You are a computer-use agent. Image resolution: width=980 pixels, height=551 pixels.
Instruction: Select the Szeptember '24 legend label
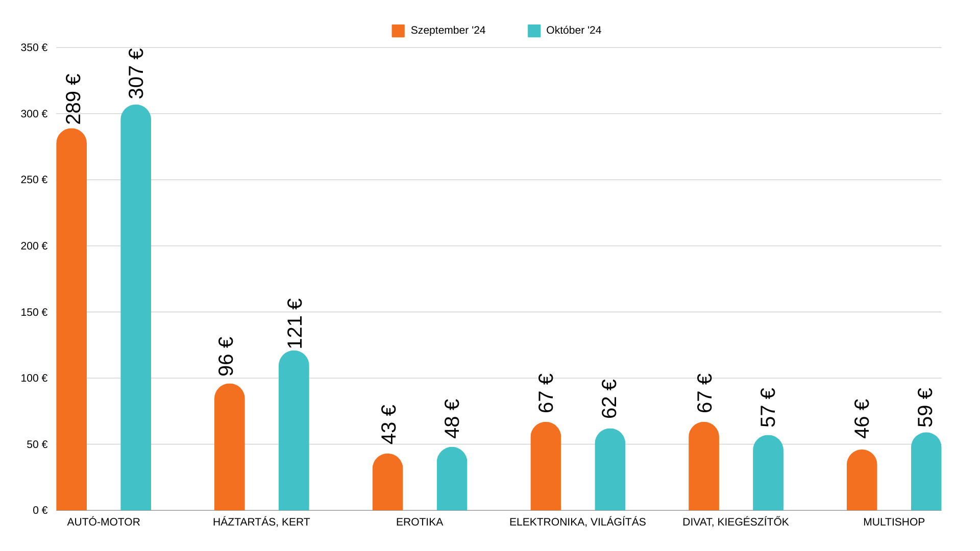coord(448,31)
